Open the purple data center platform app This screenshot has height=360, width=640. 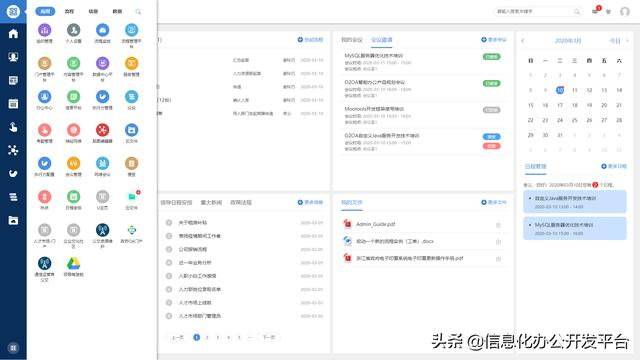coord(102,63)
